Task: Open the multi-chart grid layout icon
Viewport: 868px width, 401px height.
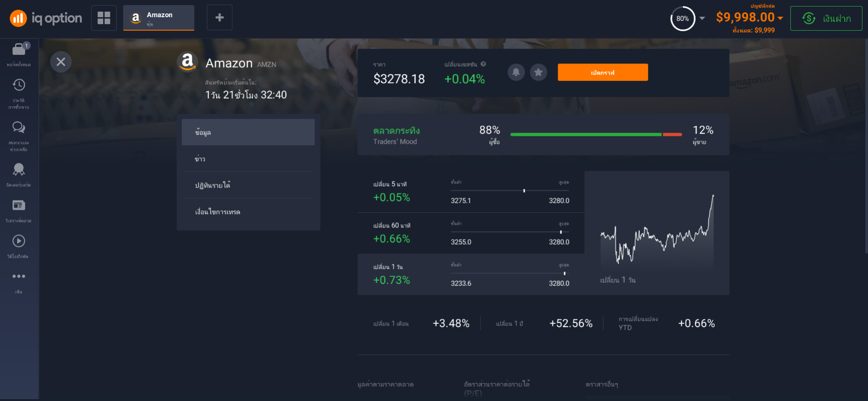Action: (x=104, y=18)
